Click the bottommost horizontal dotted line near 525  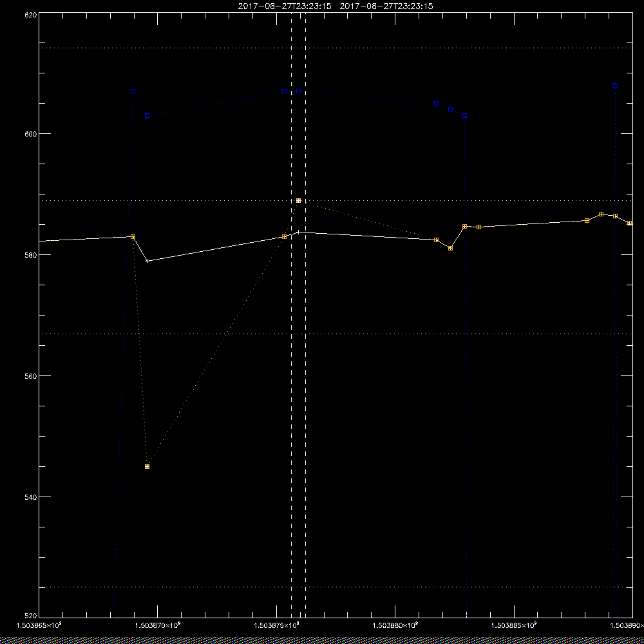pos(336,587)
